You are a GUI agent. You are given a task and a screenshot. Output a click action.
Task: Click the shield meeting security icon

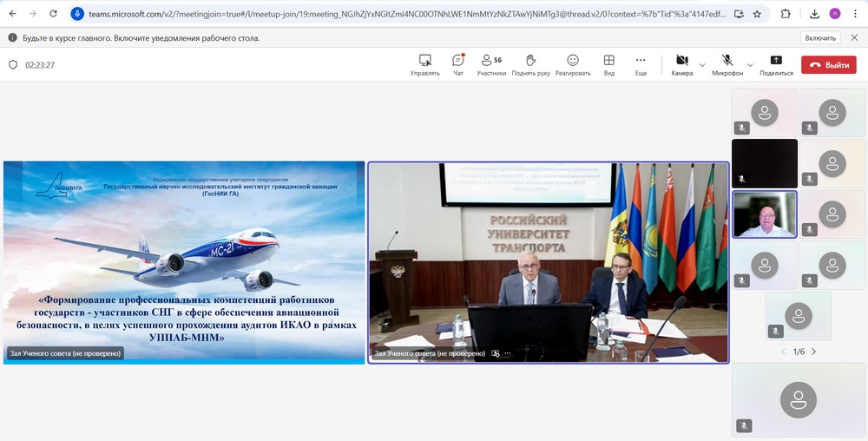click(x=13, y=65)
